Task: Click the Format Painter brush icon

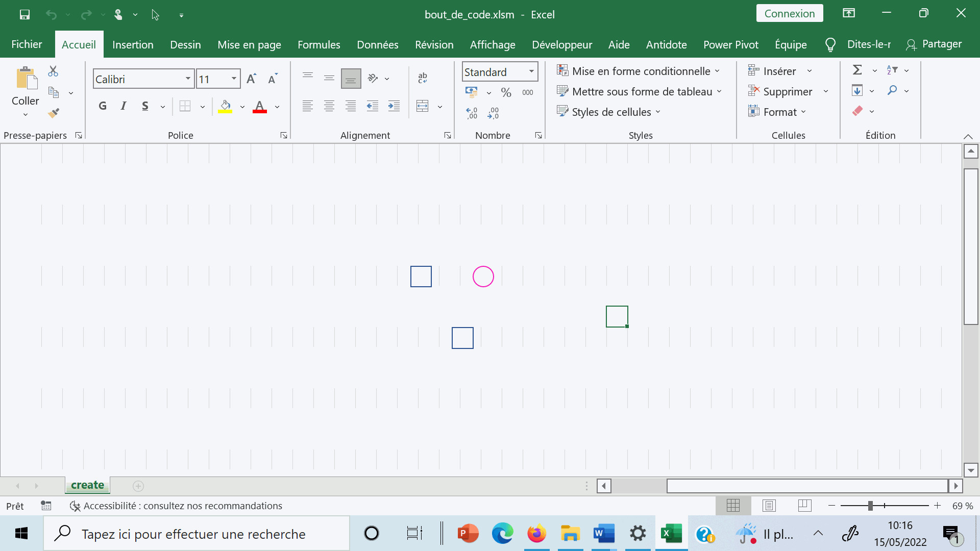Action: 54,113
